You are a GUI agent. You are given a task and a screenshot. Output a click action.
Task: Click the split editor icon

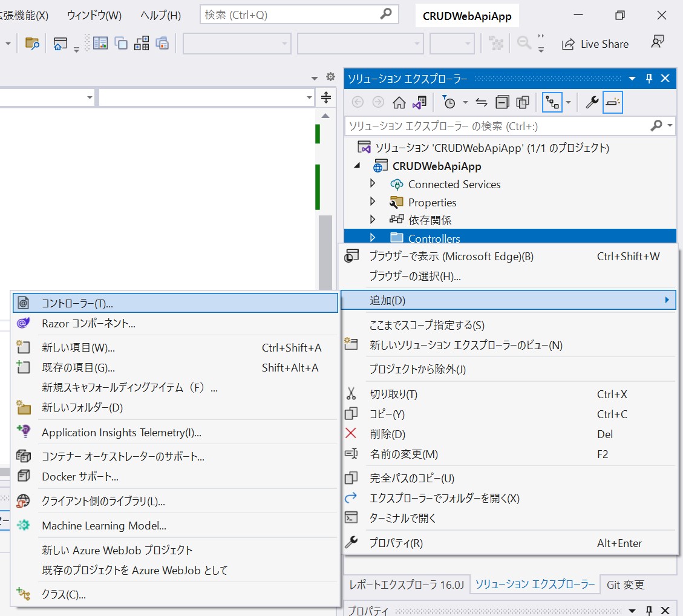326,97
